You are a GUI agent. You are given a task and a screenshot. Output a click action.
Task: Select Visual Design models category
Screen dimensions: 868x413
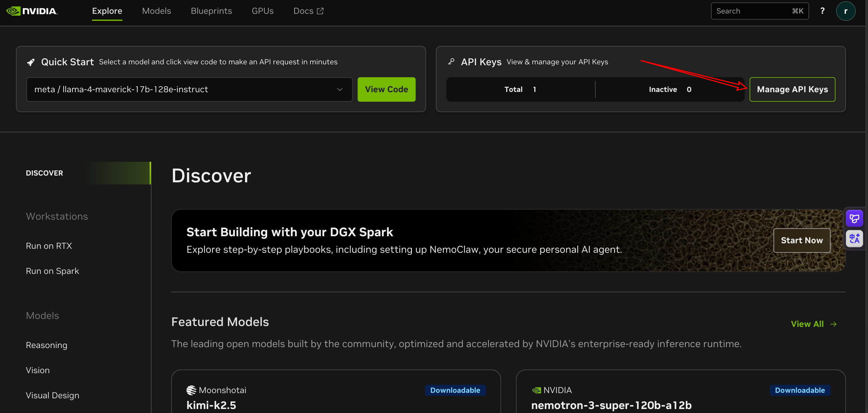click(x=52, y=396)
